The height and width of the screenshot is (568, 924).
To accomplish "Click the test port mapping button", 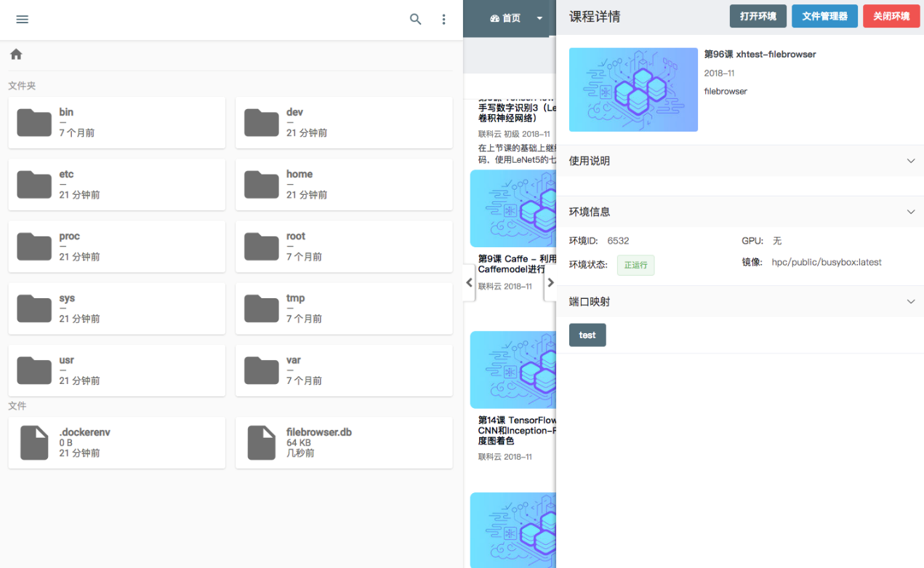I will coord(587,335).
